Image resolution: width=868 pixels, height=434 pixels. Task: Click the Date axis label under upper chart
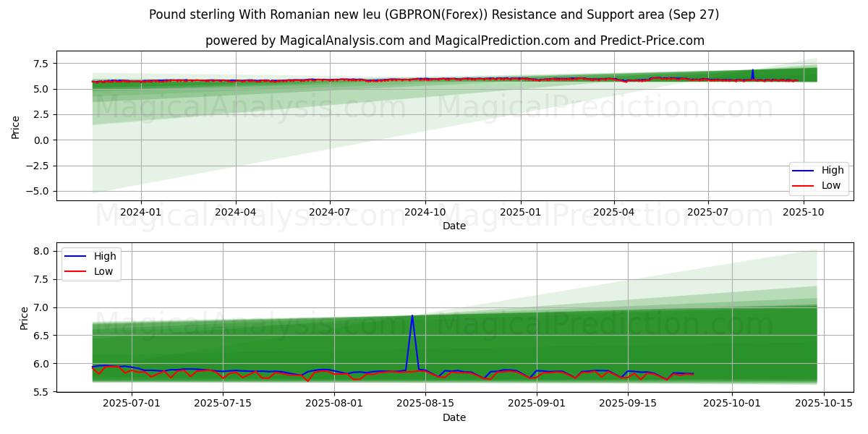click(454, 226)
